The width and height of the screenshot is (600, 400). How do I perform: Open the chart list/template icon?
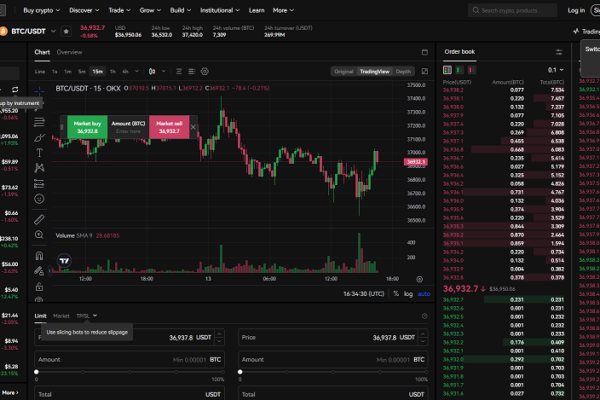[x=192, y=71]
